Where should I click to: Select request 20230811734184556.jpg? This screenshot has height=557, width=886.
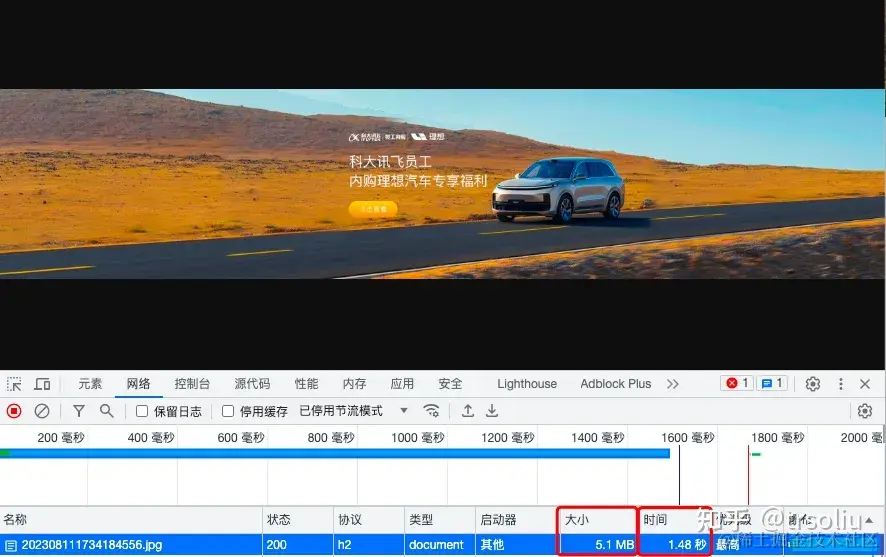point(92,545)
